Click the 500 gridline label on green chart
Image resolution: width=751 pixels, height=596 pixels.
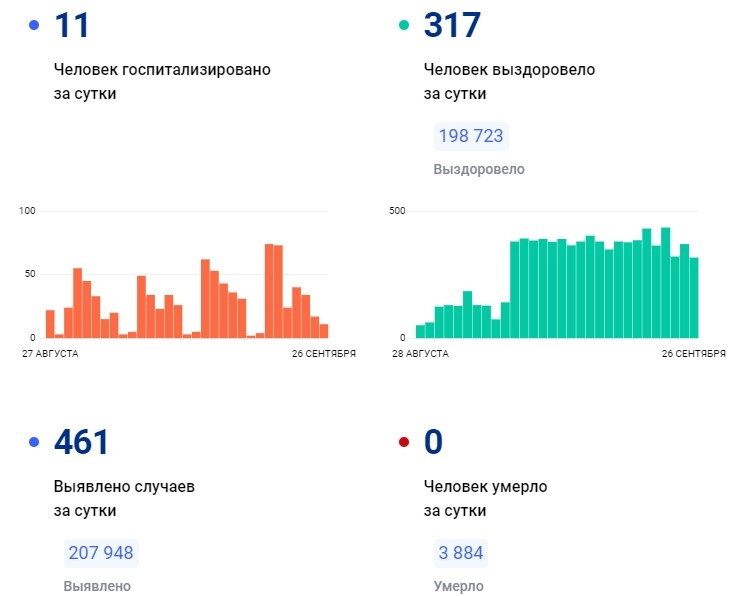coord(397,210)
